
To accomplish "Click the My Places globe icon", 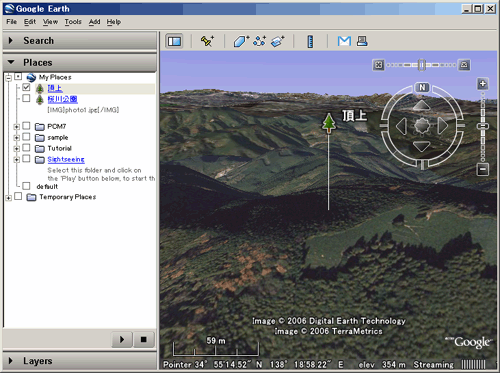I will click(x=31, y=77).
